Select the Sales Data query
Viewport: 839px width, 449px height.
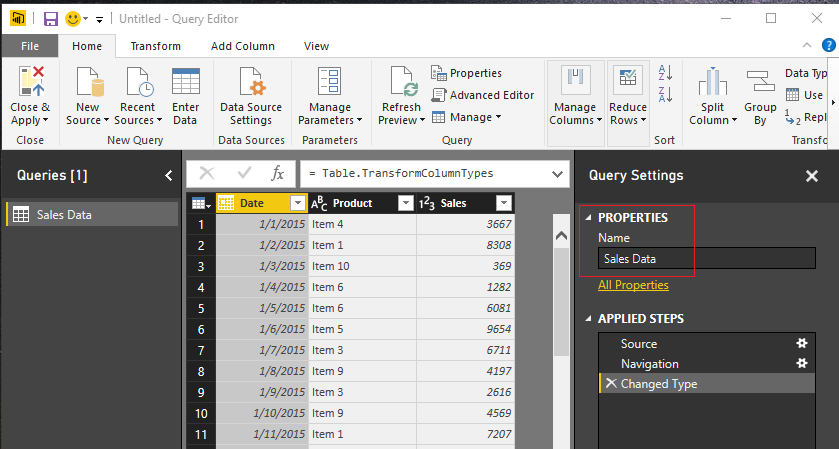(92, 215)
